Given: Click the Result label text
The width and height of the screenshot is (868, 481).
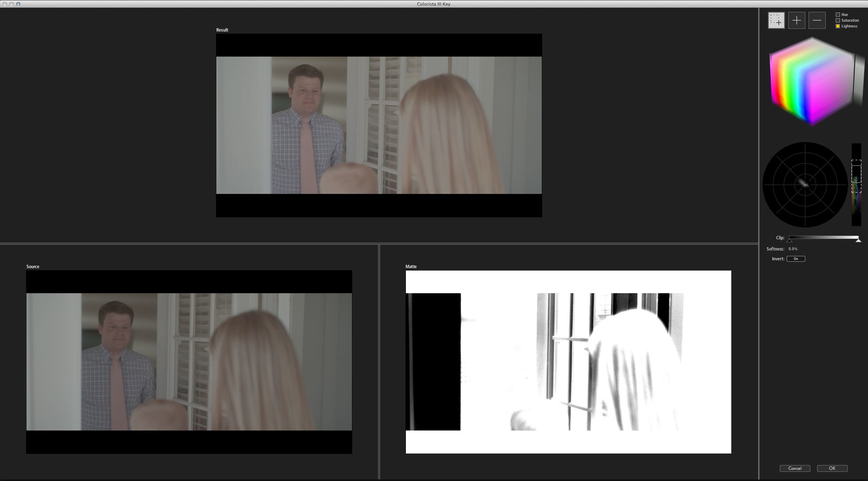Looking at the screenshot, I should pos(222,30).
